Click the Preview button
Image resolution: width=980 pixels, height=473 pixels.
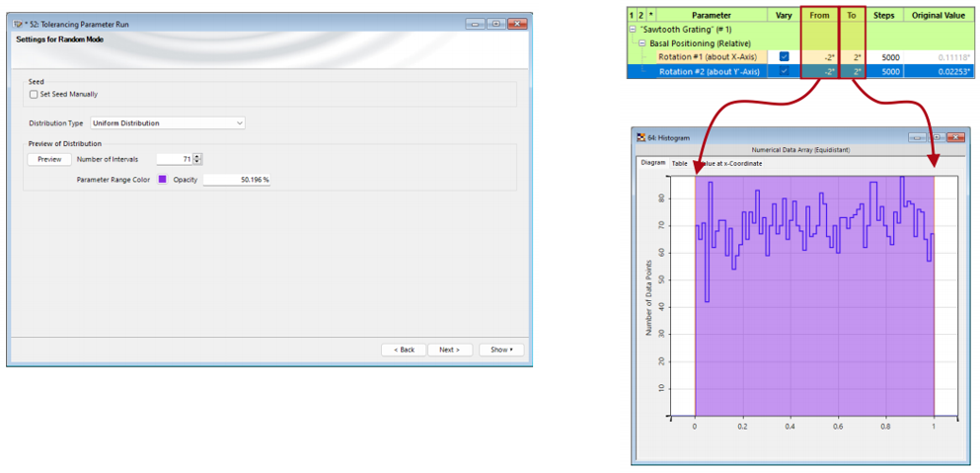[49, 160]
